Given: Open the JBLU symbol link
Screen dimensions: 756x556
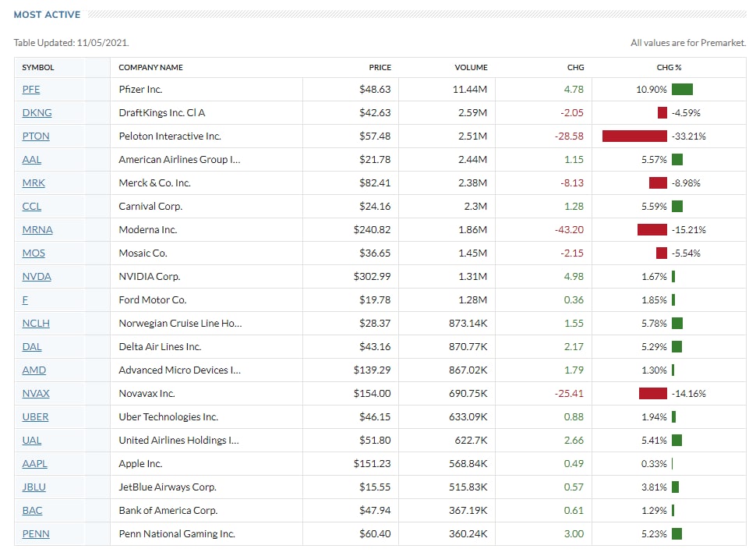Looking at the screenshot, I should pos(34,487).
